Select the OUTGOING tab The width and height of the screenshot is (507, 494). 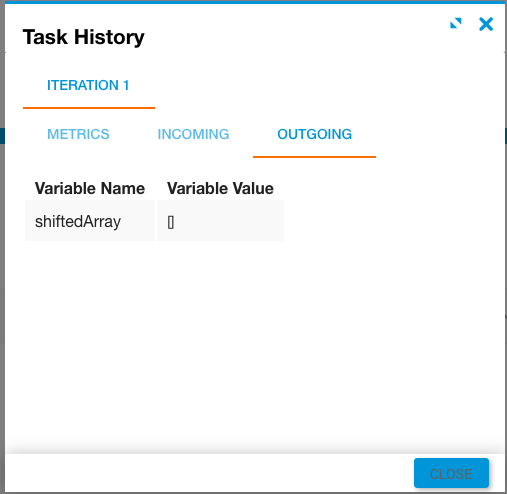click(314, 134)
